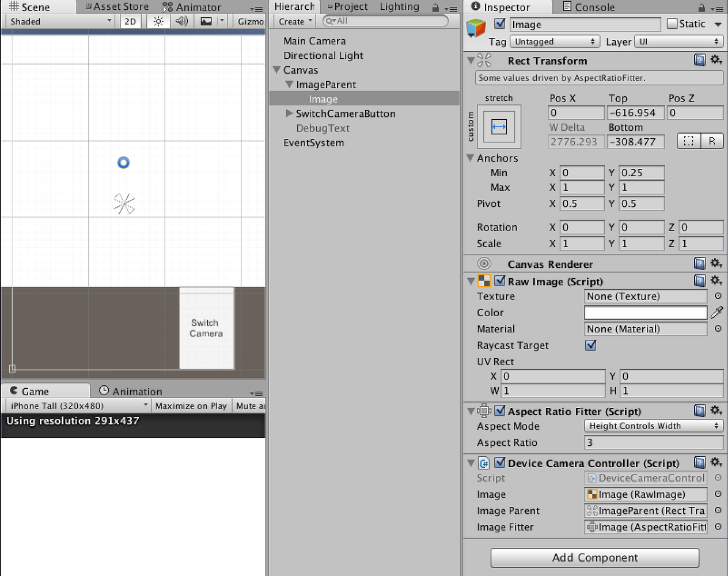Screen dimensions: 728x576
Task: Mark the Image GameObject as Static
Action: [672, 24]
